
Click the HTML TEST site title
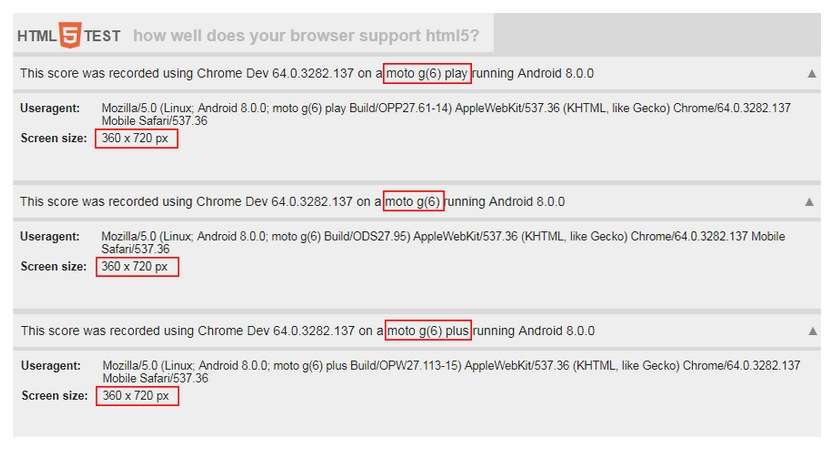point(69,36)
